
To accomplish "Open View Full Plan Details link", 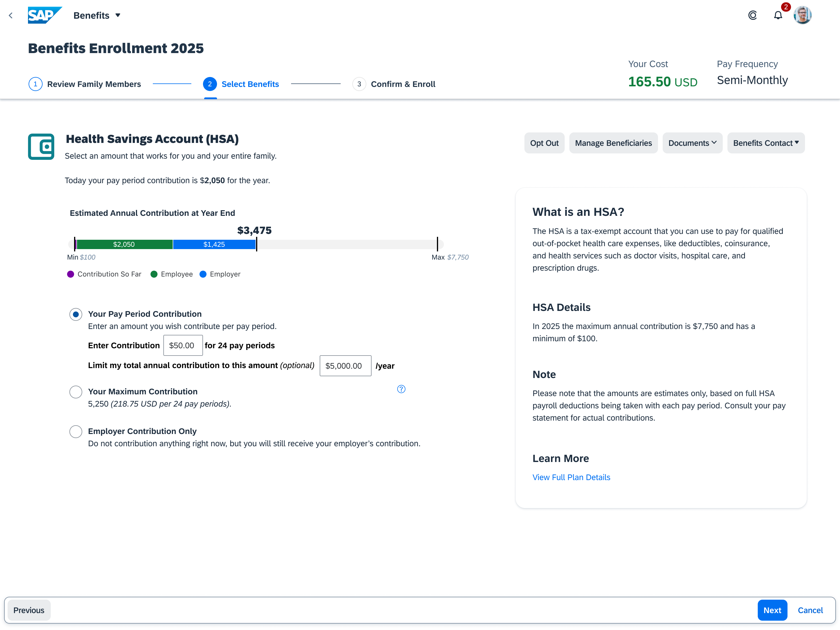I will click(571, 477).
